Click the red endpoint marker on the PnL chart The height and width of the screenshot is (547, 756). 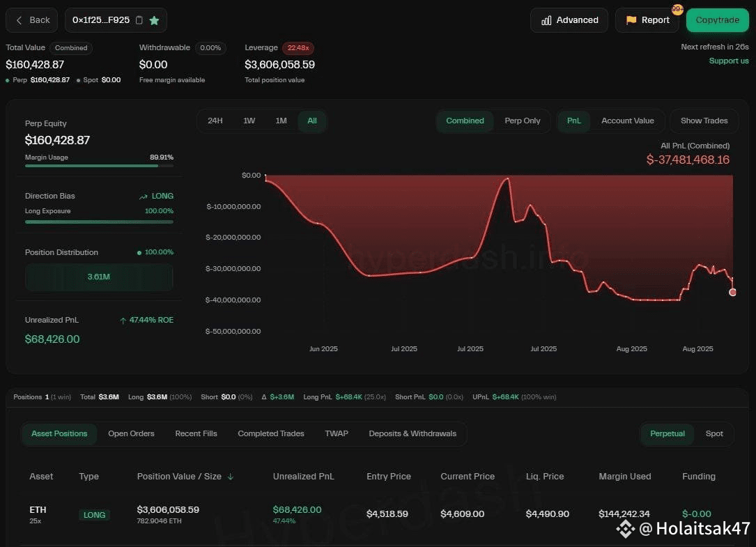pyautogui.click(x=732, y=293)
